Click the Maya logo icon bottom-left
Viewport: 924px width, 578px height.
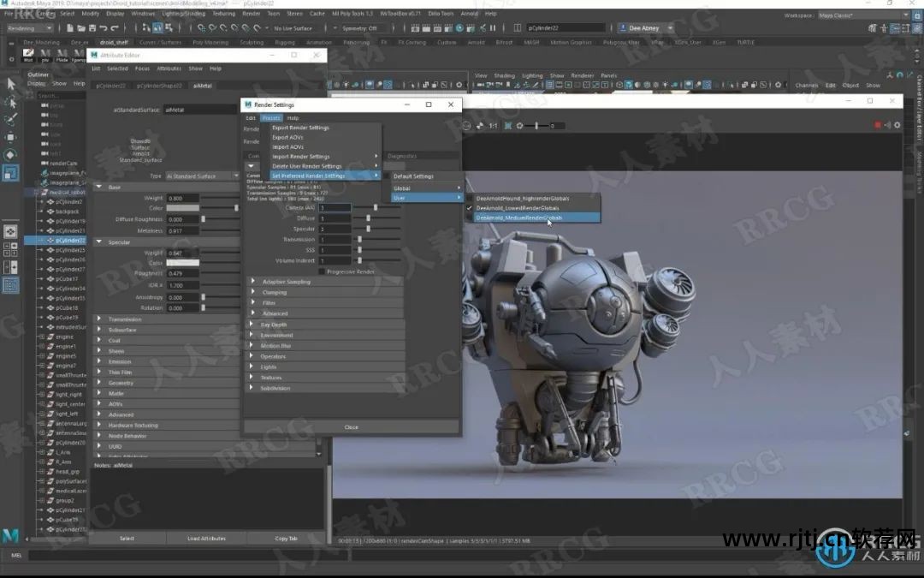click(x=11, y=534)
